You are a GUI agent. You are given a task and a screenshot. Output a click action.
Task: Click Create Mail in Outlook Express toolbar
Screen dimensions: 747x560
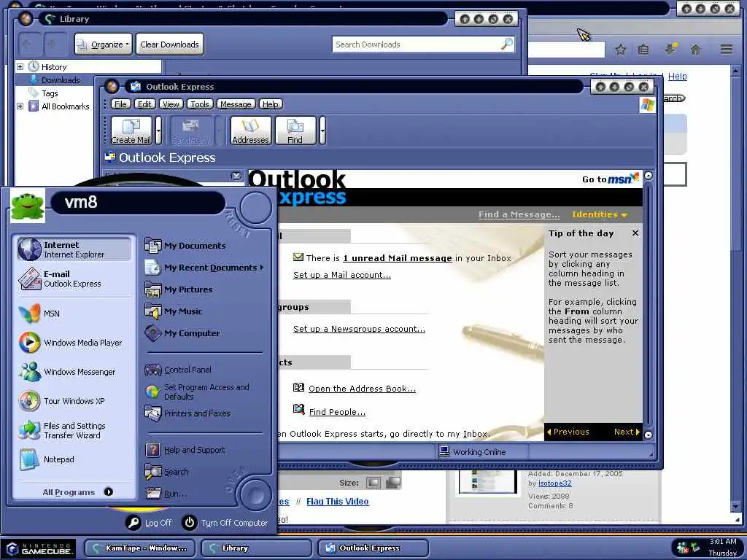pos(131,131)
